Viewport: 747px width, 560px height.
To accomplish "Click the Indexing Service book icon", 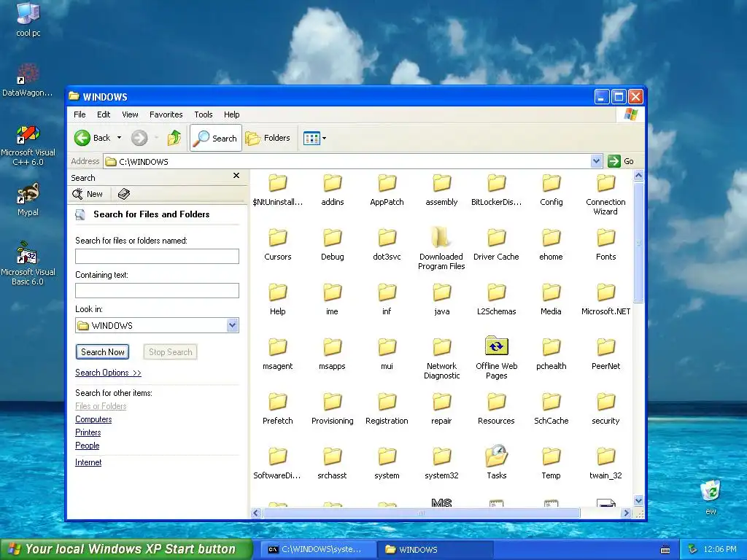I will click(124, 194).
